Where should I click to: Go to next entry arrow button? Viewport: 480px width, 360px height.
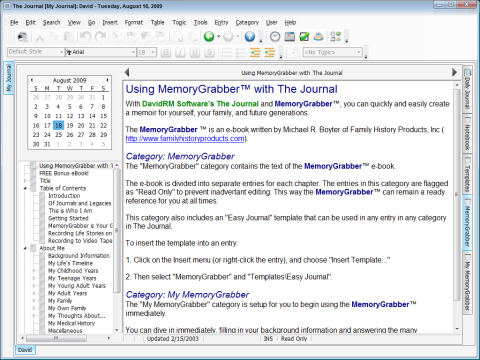click(454, 72)
